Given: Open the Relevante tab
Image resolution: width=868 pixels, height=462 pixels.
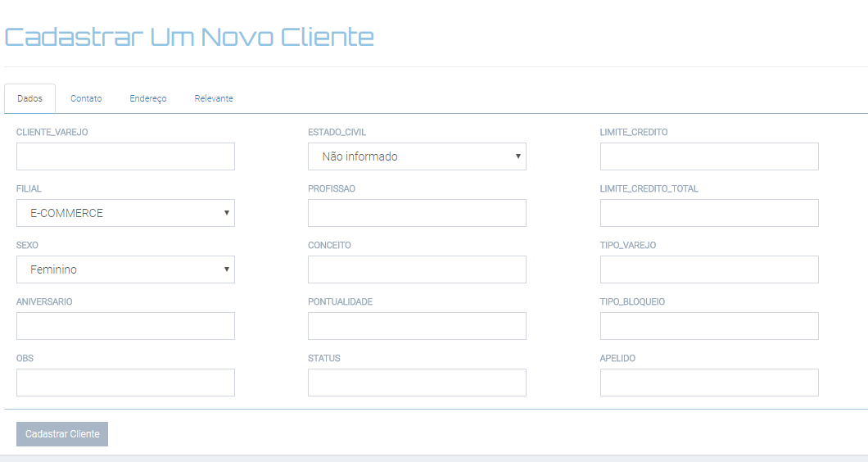Looking at the screenshot, I should tap(214, 98).
